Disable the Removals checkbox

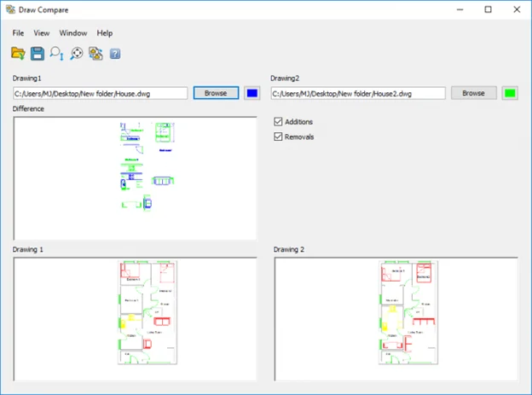coord(278,137)
